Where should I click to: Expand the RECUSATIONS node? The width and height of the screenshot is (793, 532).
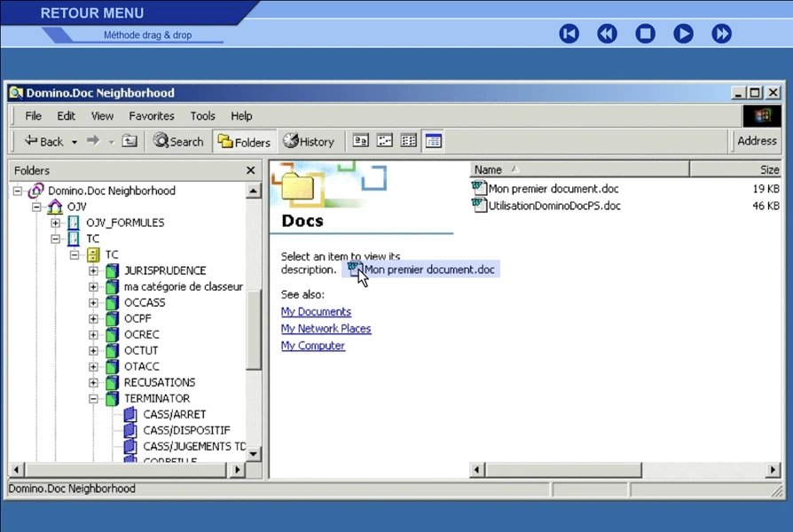pyautogui.click(x=93, y=383)
